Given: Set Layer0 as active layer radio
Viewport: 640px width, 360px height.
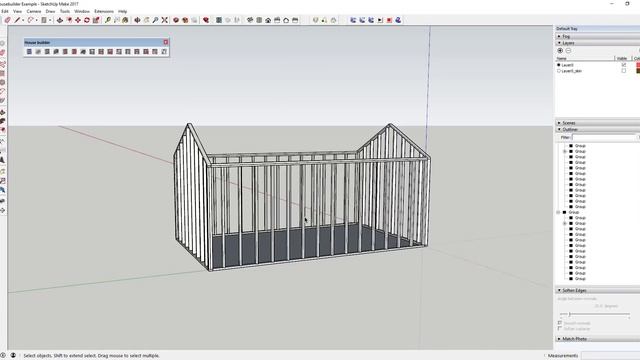Looking at the screenshot, I should (559, 65).
